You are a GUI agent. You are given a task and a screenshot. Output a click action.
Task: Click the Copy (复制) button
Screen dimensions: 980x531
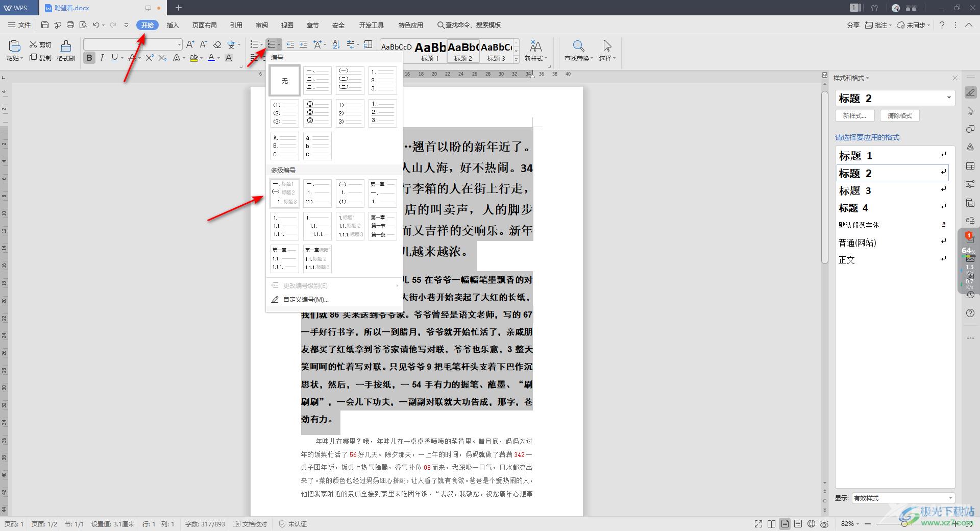point(40,58)
